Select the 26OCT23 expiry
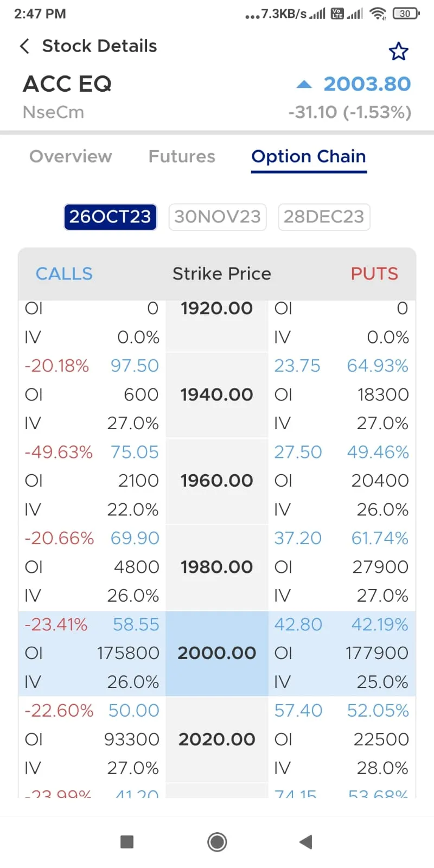This screenshot has width=434, height=868. pyautogui.click(x=110, y=217)
